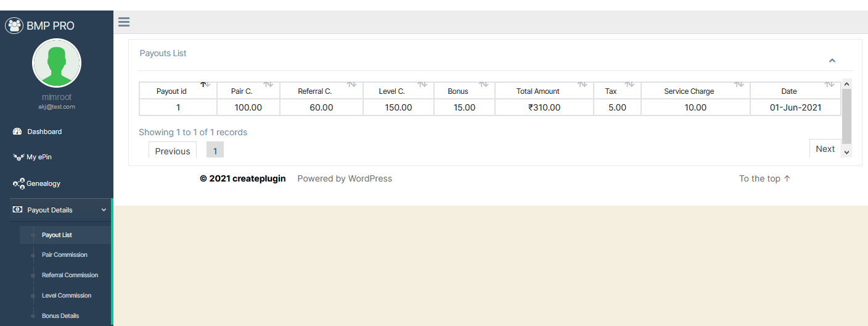The width and height of the screenshot is (868, 326).
Task: Sort table by Pair C. column
Action: tap(242, 91)
